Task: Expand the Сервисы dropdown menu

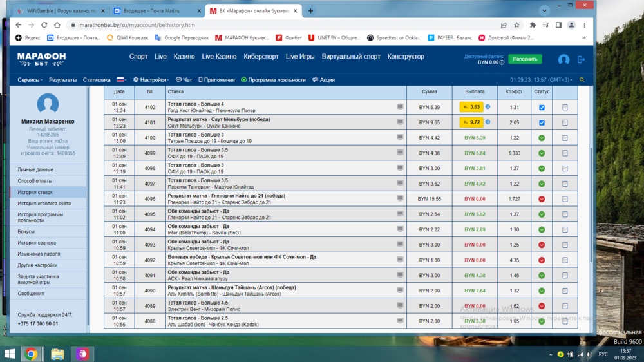Action: [30, 80]
